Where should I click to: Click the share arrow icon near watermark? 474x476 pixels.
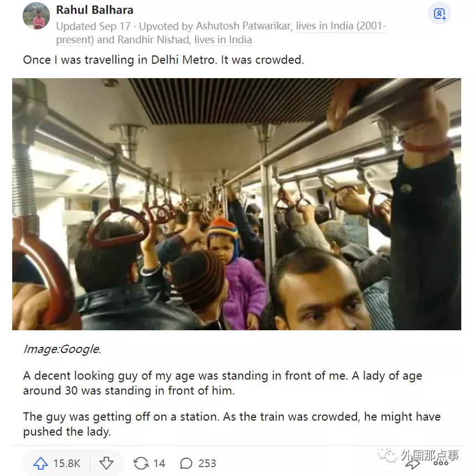[413, 464]
